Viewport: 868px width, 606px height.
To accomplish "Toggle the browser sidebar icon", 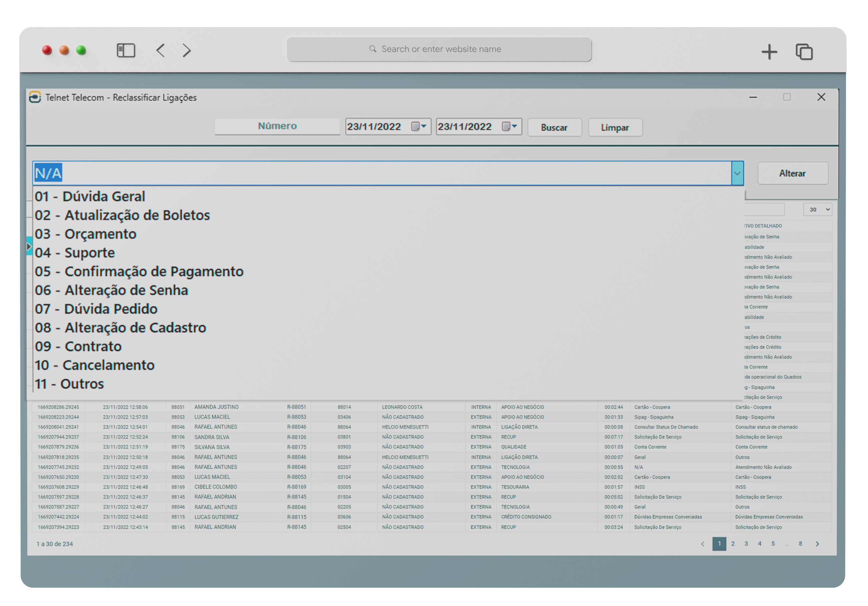I will (126, 50).
